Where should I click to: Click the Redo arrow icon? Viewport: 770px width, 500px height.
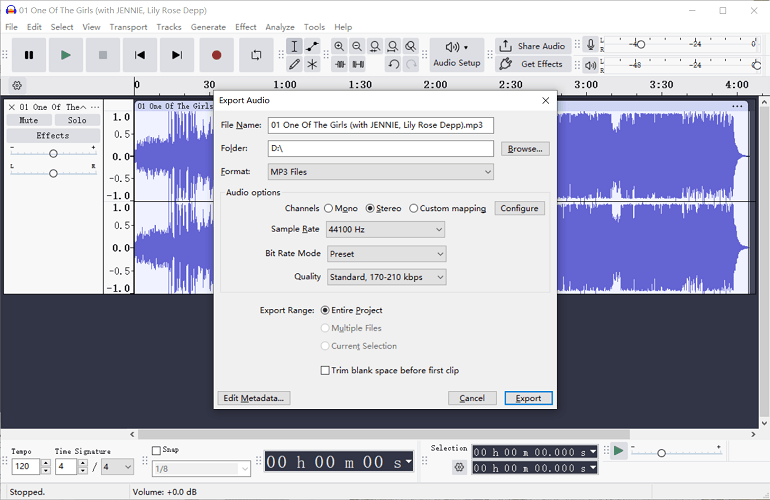pos(411,64)
